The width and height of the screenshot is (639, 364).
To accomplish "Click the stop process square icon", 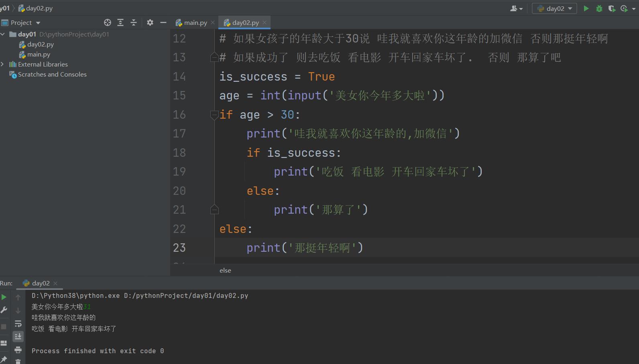I will pyautogui.click(x=4, y=327).
